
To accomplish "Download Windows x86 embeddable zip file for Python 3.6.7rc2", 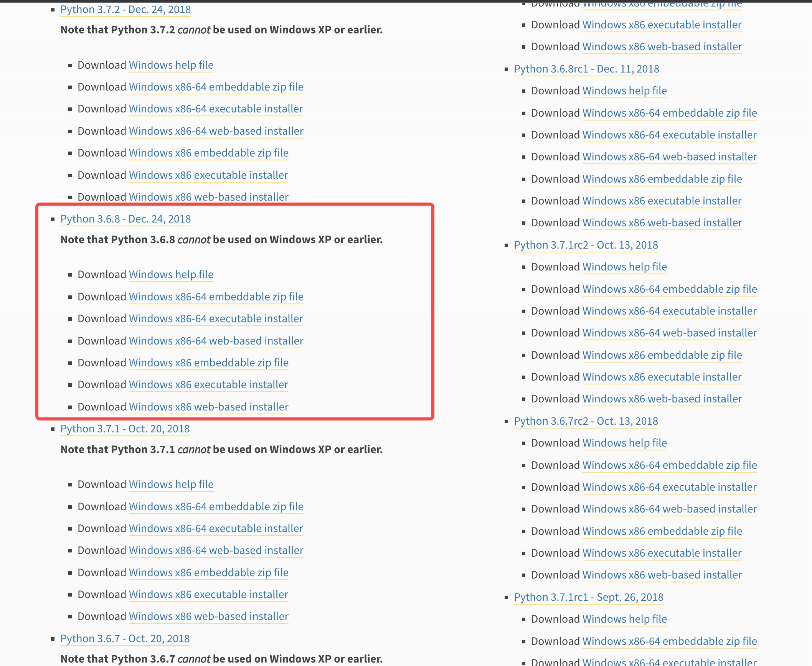I will pyautogui.click(x=662, y=531).
